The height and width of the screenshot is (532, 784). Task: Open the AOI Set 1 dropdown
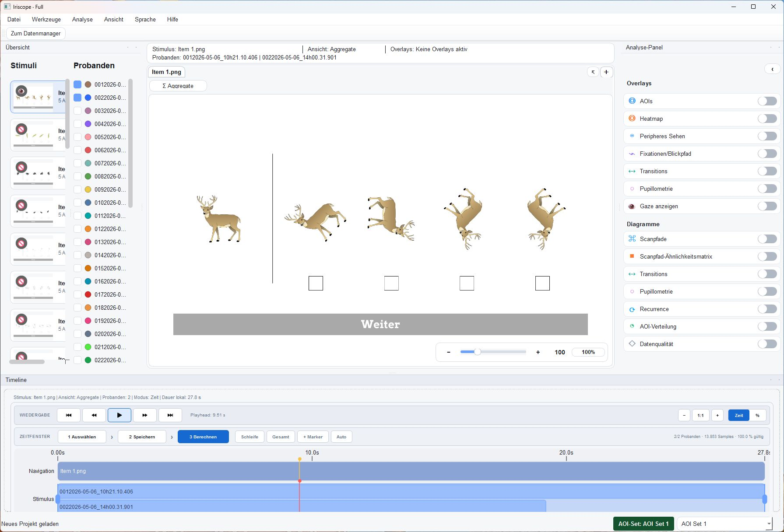point(724,524)
